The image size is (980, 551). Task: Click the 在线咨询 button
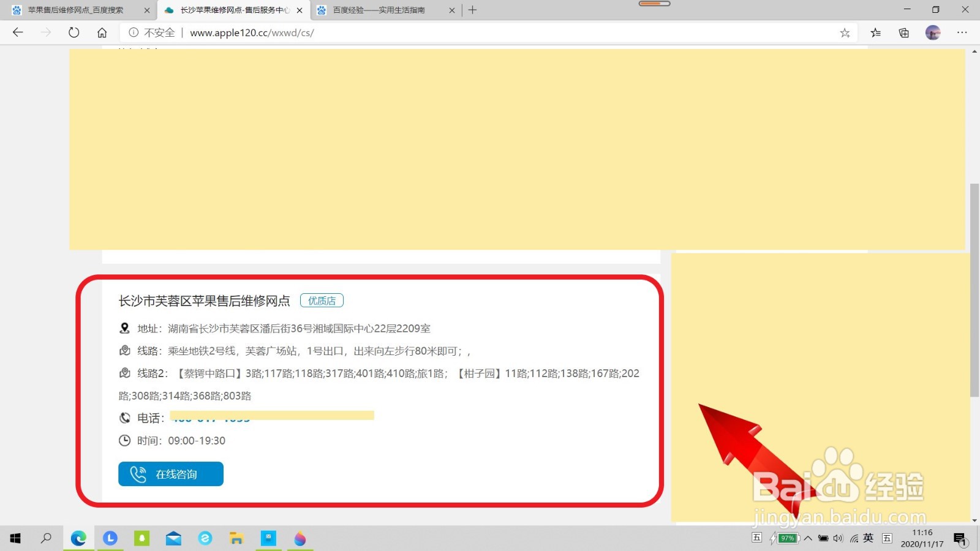[x=171, y=474]
